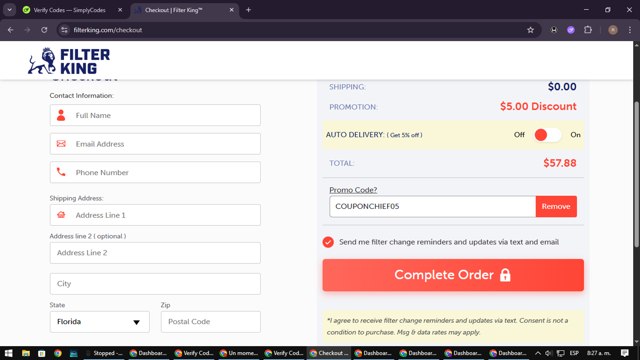Open the Windows Start menu

[x=9, y=353]
